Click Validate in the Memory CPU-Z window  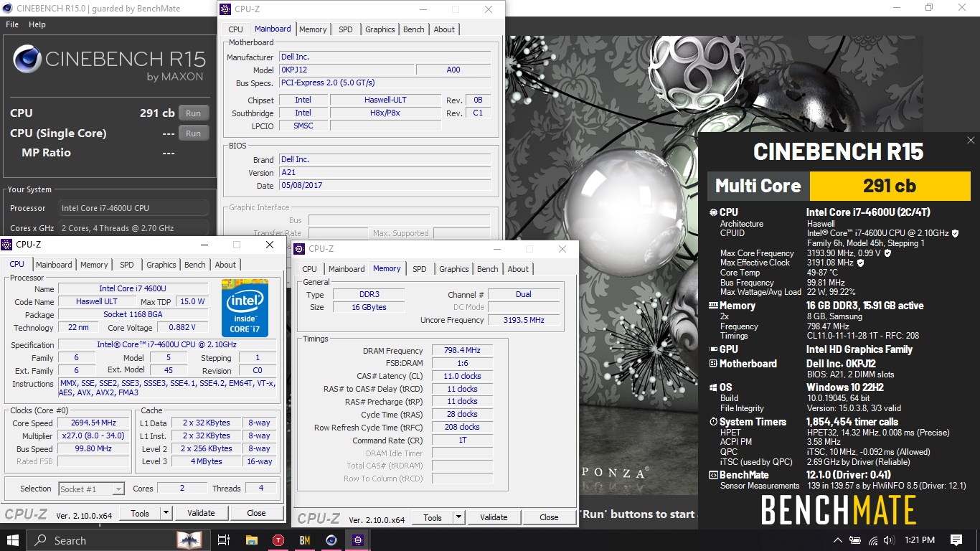pyautogui.click(x=494, y=517)
